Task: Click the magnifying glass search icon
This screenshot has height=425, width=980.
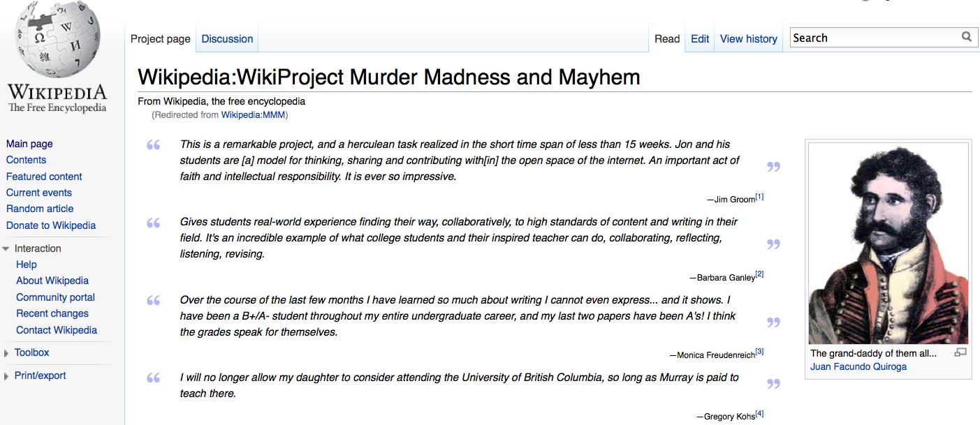Action: [966, 37]
